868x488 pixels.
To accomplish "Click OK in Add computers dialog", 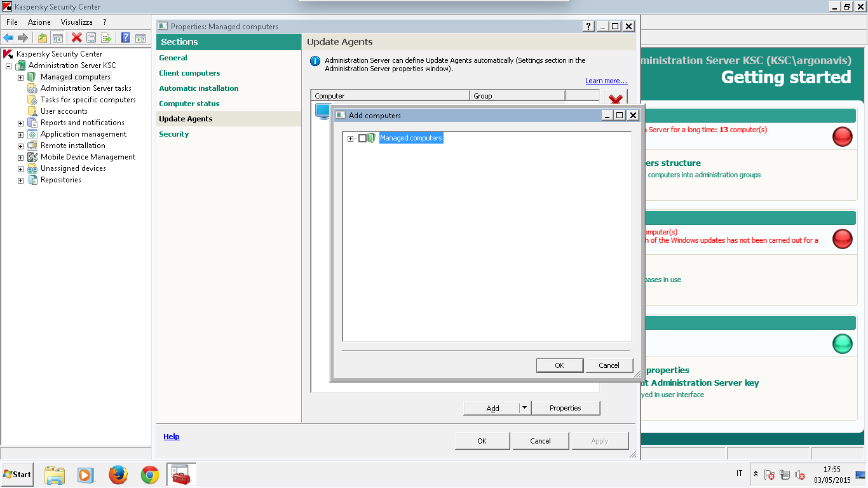I will 559,365.
